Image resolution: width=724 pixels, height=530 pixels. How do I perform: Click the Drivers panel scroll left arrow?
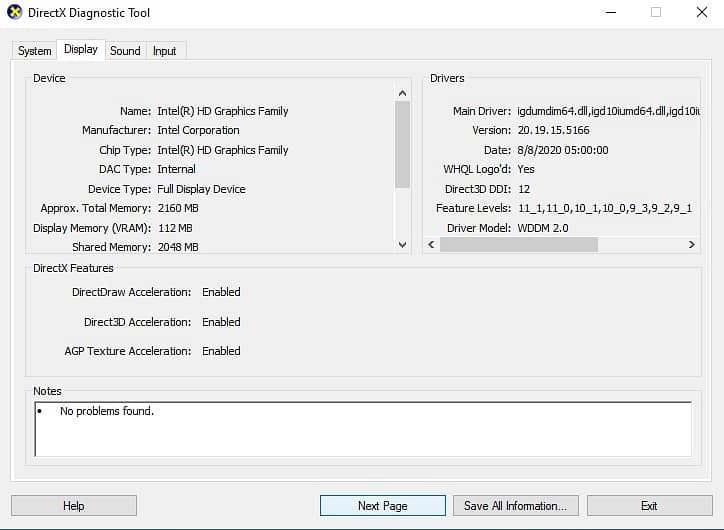(x=431, y=244)
